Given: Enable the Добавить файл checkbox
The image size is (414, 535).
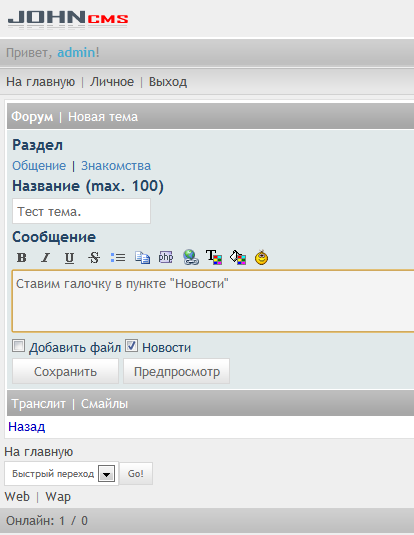Looking at the screenshot, I should point(18,346).
